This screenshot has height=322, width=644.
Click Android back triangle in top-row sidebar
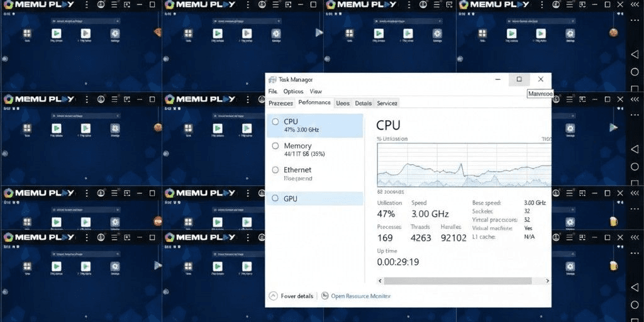tap(635, 55)
